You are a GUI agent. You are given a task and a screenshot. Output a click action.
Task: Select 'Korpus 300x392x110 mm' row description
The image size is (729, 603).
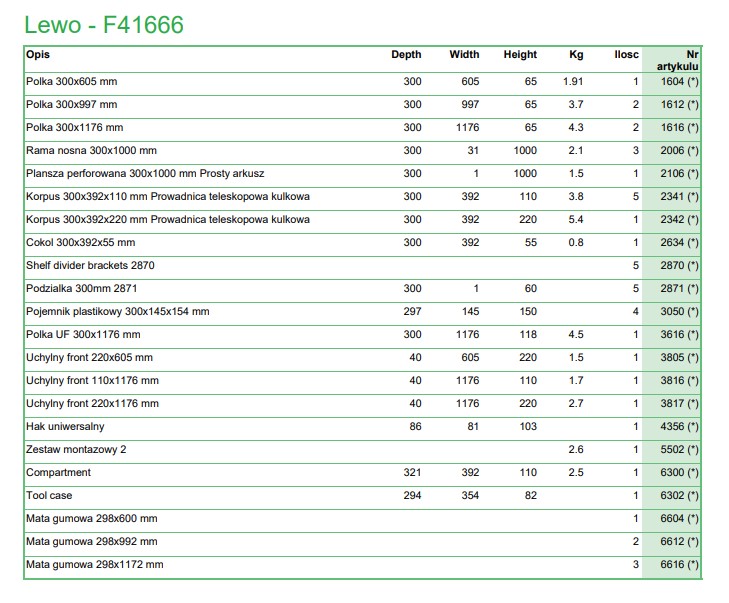point(168,197)
